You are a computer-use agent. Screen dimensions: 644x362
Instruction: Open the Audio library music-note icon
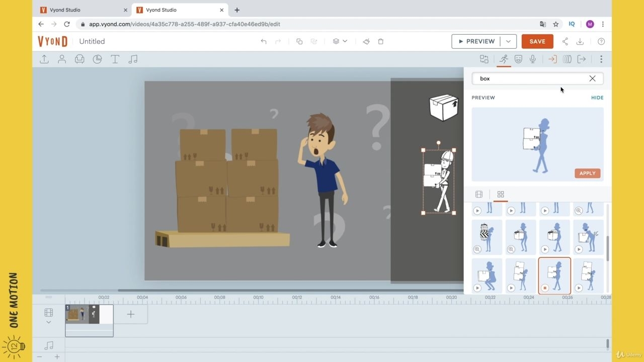tap(133, 59)
